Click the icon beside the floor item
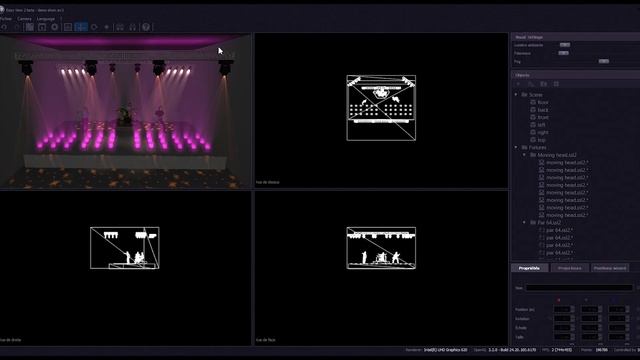 533,102
